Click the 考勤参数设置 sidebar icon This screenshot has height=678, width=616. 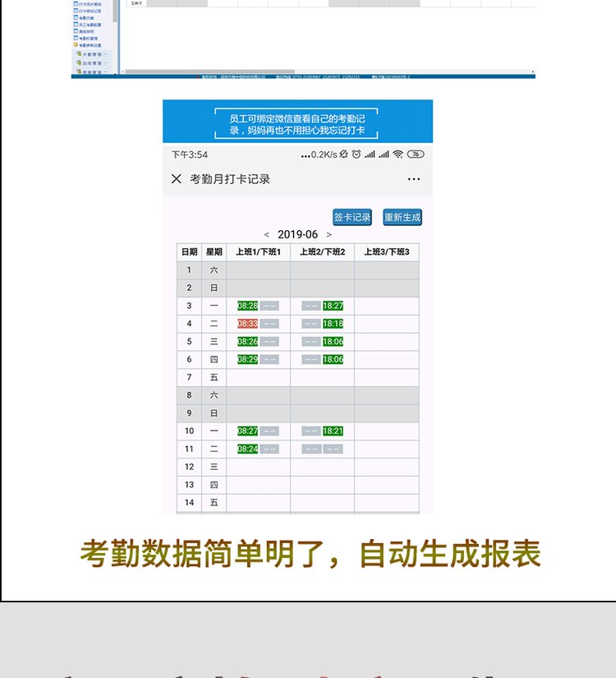76,45
